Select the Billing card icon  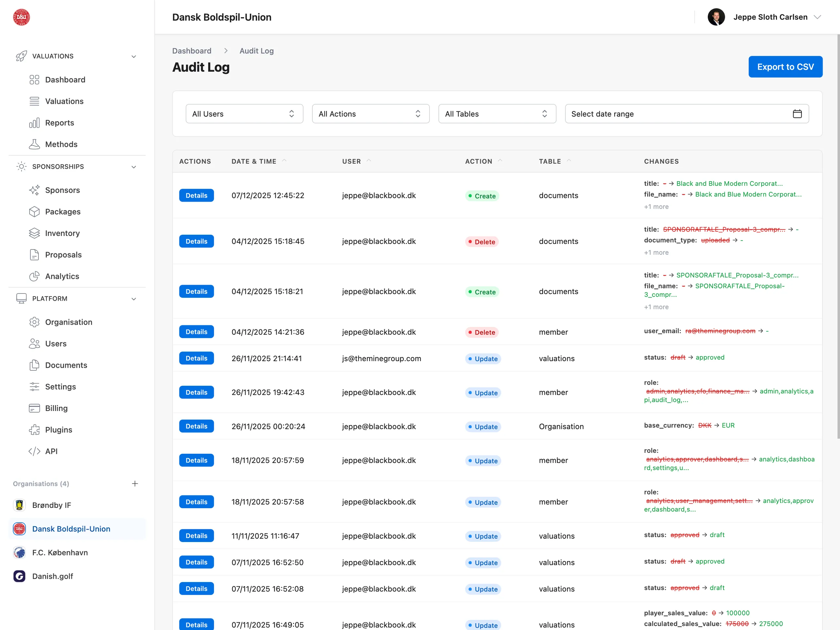pyautogui.click(x=34, y=408)
